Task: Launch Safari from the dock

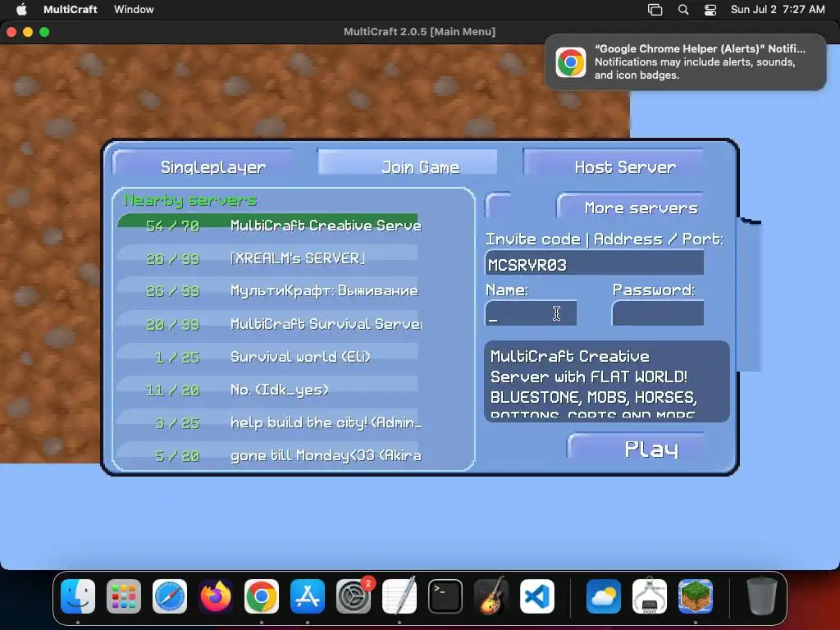Action: tap(170, 596)
